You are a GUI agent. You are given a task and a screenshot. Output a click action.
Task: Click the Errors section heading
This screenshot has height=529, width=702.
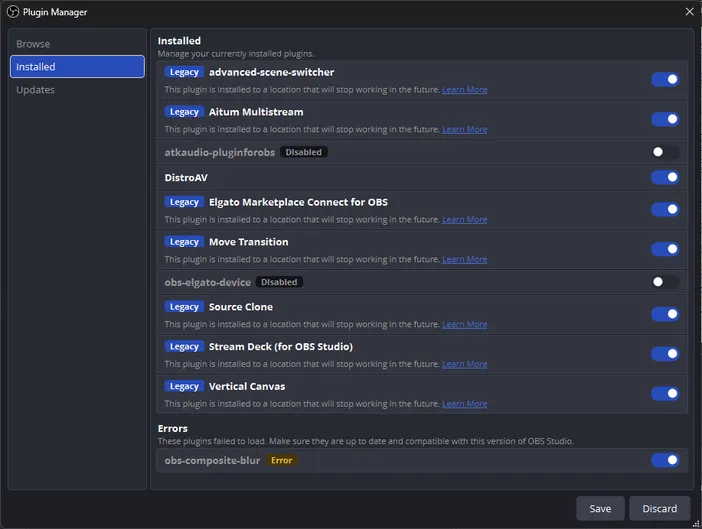[x=172, y=429]
